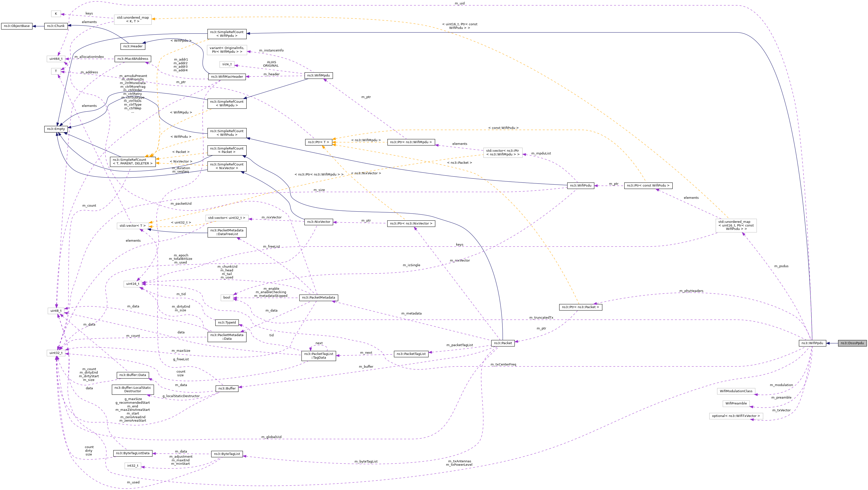Click the m_byteTagList edge label
Viewport: 868px width, 490px height.
(366, 461)
